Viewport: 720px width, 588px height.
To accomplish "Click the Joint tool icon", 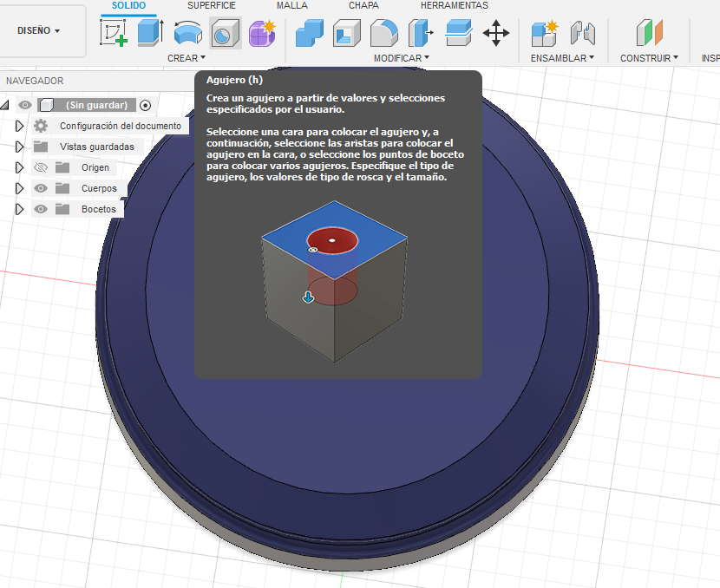I will [x=582, y=33].
